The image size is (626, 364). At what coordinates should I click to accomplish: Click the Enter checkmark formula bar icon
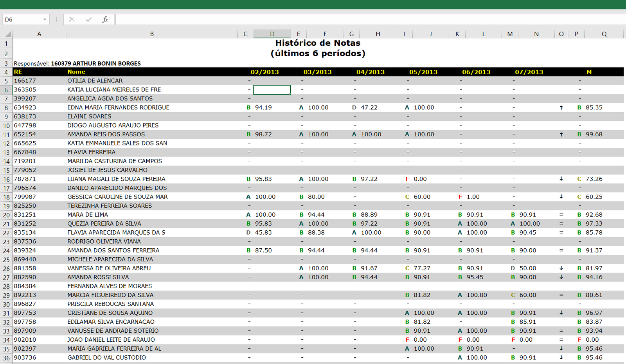pyautogui.click(x=88, y=19)
